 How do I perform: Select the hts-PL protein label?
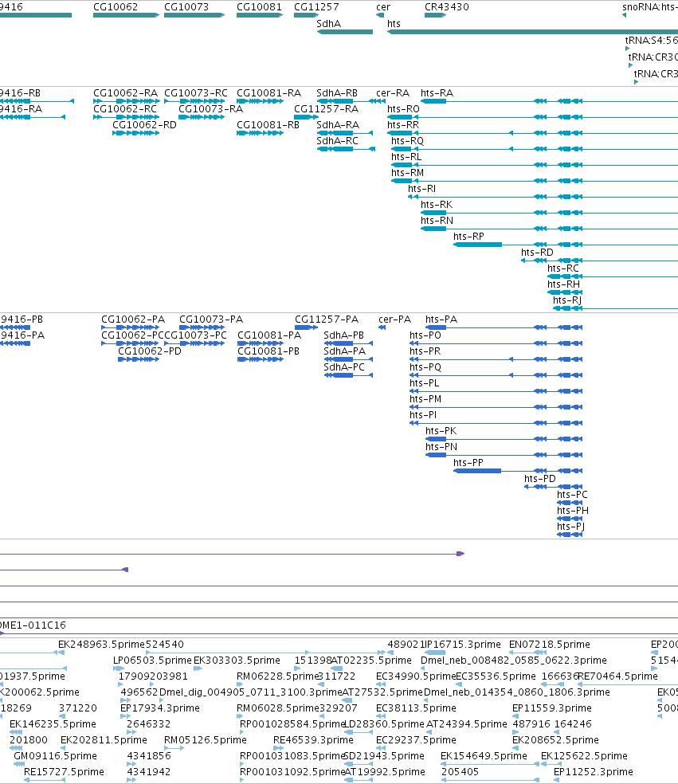425,383
